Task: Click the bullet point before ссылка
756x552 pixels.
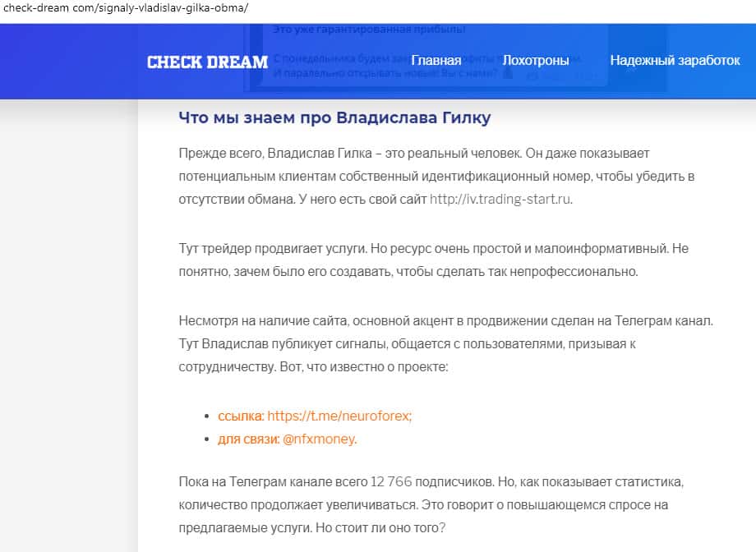Action: pyautogui.click(x=206, y=416)
